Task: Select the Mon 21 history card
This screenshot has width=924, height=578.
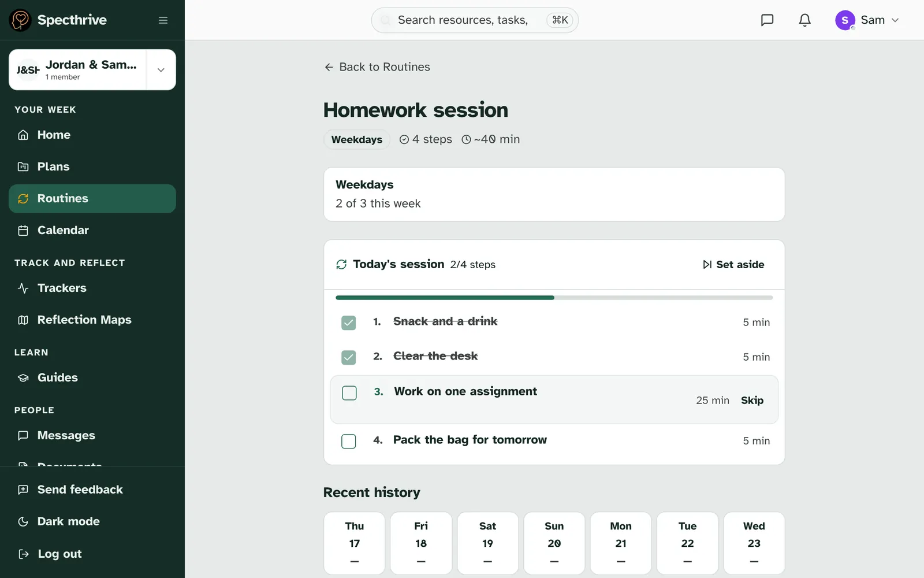Action: point(621,543)
